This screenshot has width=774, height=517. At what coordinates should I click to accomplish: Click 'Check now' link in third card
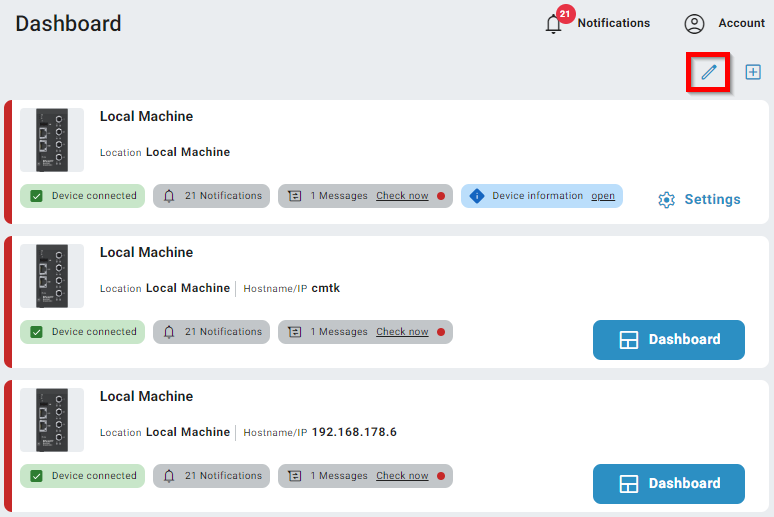tap(402, 476)
